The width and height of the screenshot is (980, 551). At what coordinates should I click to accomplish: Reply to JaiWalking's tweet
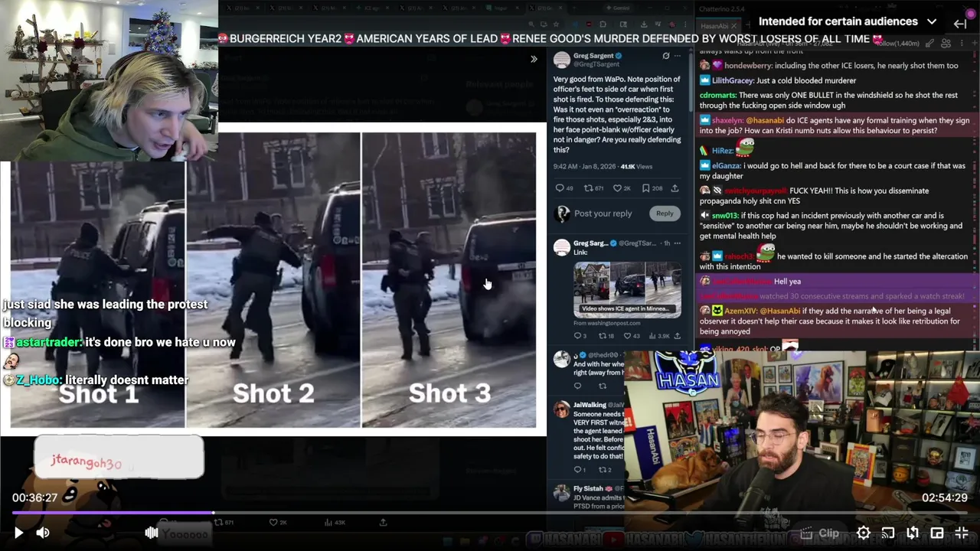click(580, 469)
